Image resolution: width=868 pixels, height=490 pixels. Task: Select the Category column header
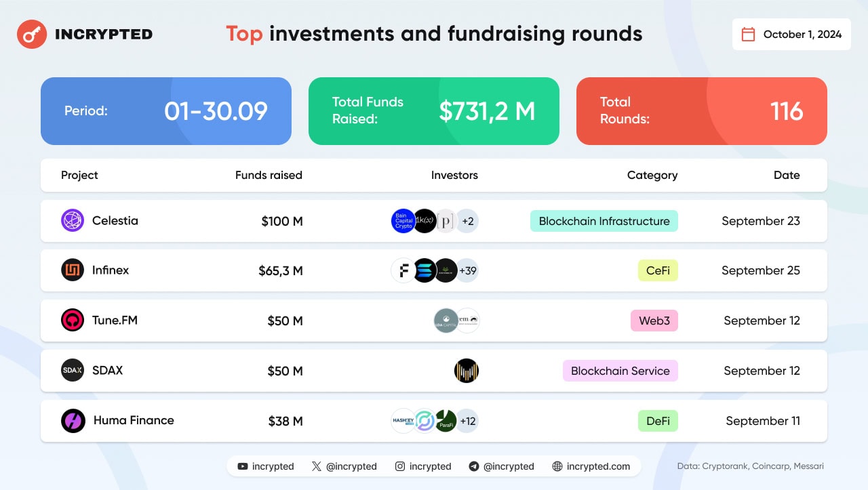tap(652, 175)
